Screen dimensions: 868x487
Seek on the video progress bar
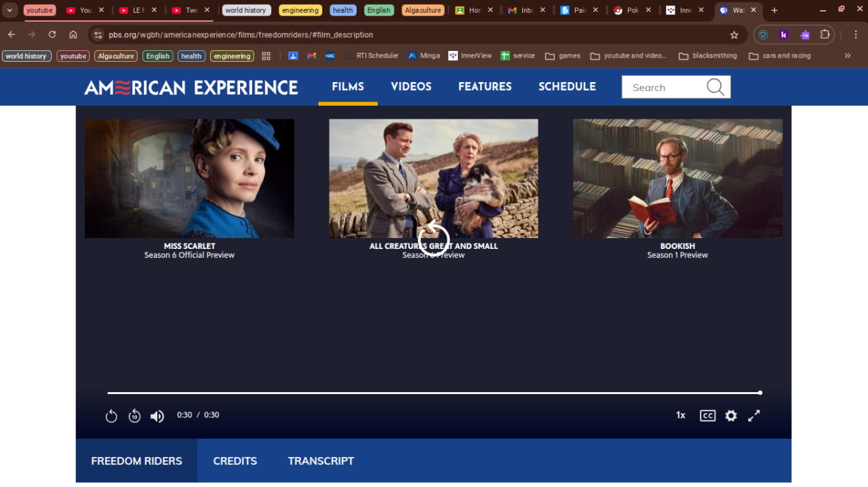[x=434, y=393]
